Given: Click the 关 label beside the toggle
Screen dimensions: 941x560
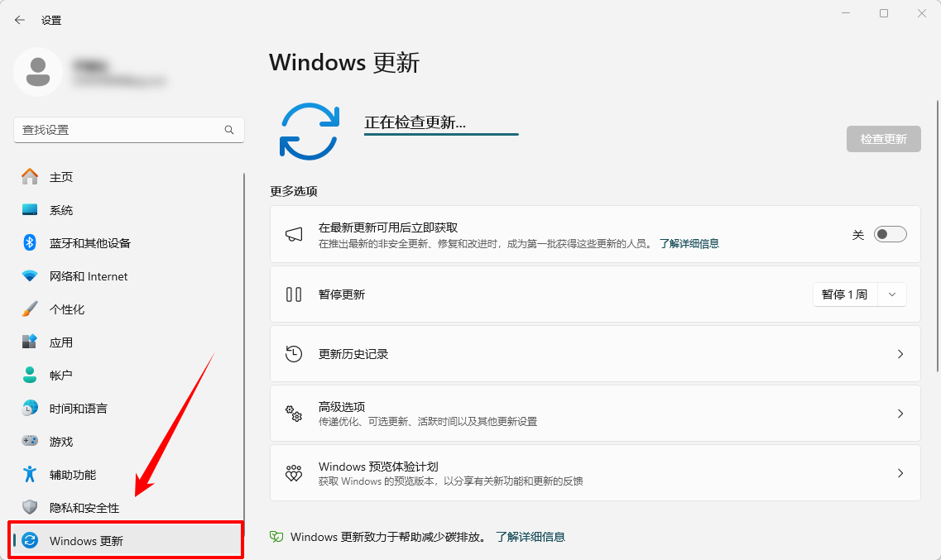Looking at the screenshot, I should (858, 235).
